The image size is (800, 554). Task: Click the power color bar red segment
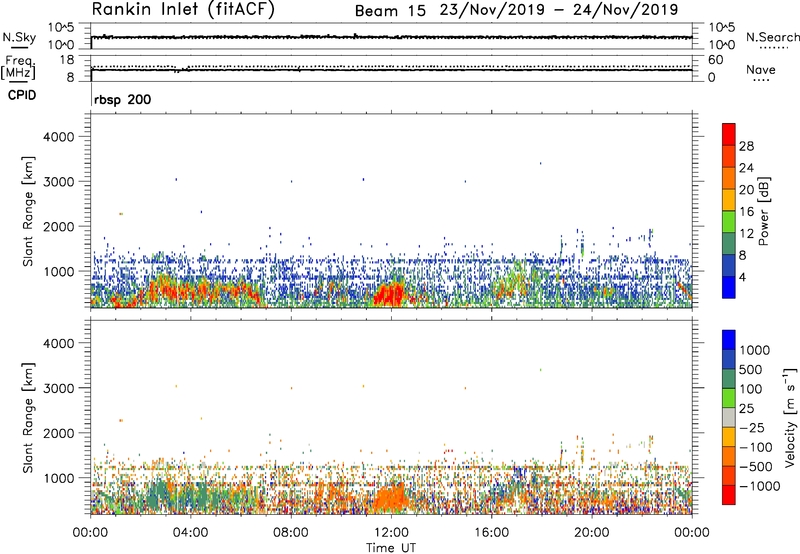coord(729,134)
